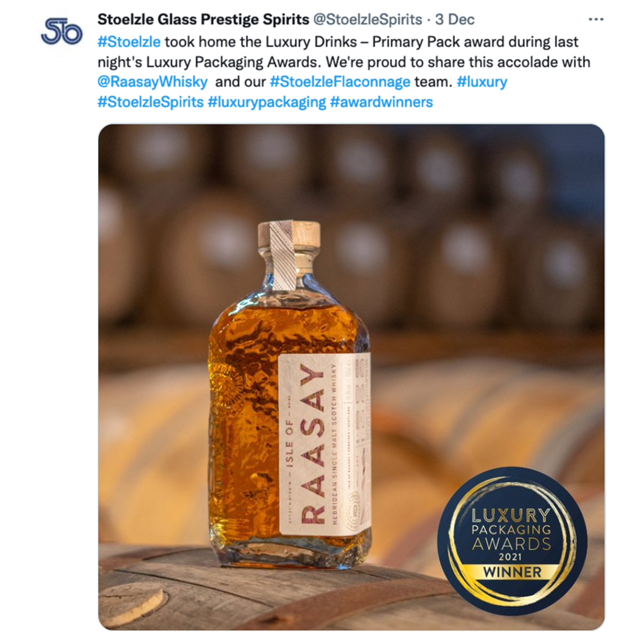The width and height of the screenshot is (644, 644).
Task: Click the tweet body text
Action: point(343,72)
